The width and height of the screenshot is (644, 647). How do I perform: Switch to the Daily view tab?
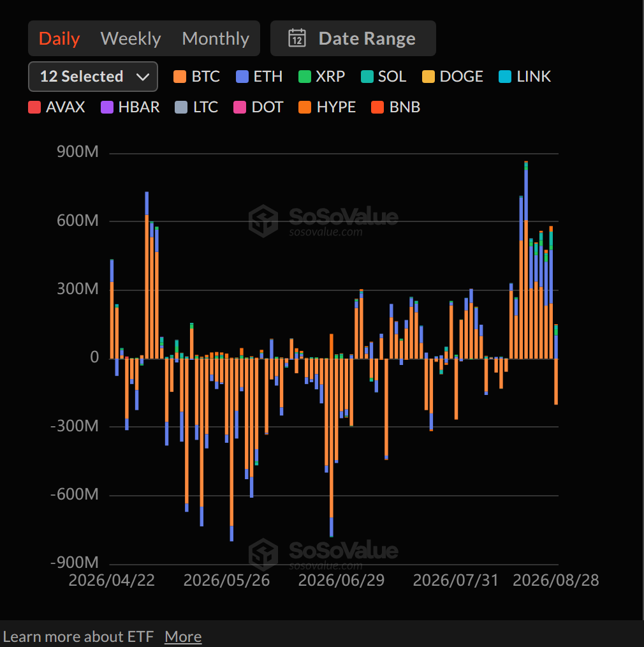(x=59, y=38)
